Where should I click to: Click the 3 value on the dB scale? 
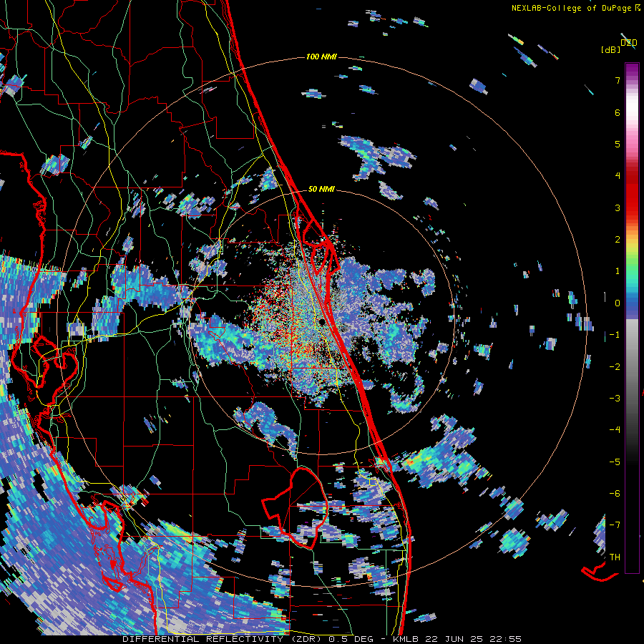coord(618,208)
